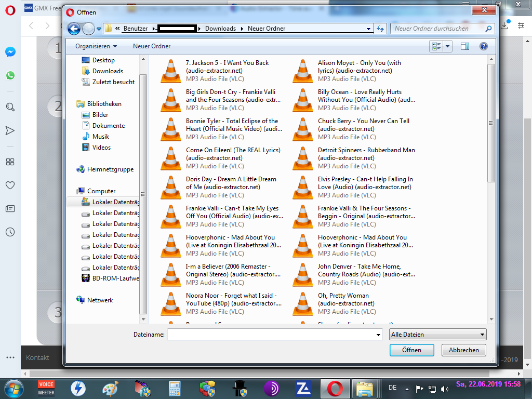Click the Downloads breadcrumb
Viewport: 532px width, 399px height.
pyautogui.click(x=220, y=29)
